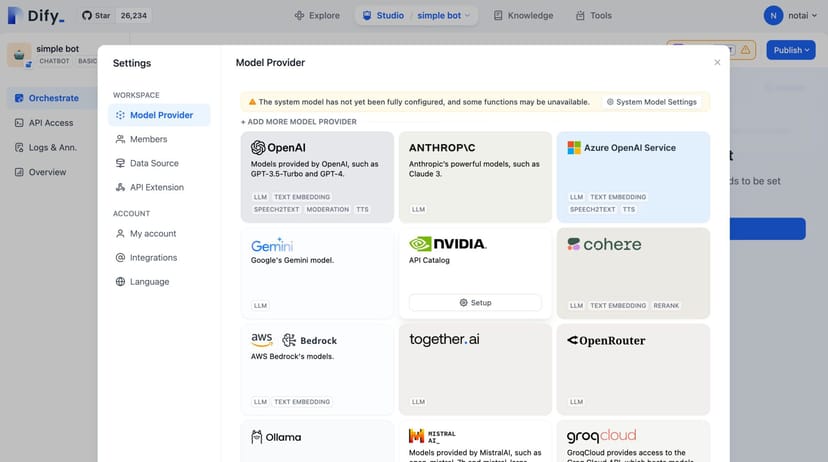828x462 pixels.
Task: Open the AWS Bedrock provider card
Action: point(317,368)
